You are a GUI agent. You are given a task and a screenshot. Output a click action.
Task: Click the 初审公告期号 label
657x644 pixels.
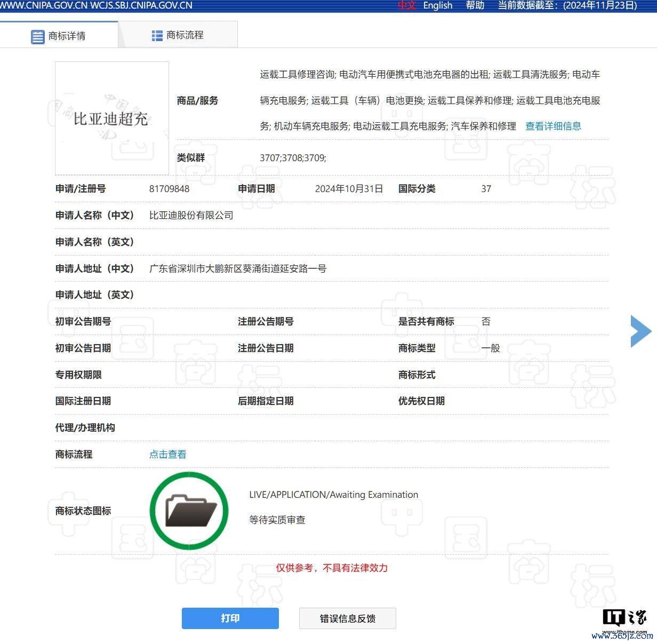pos(83,322)
